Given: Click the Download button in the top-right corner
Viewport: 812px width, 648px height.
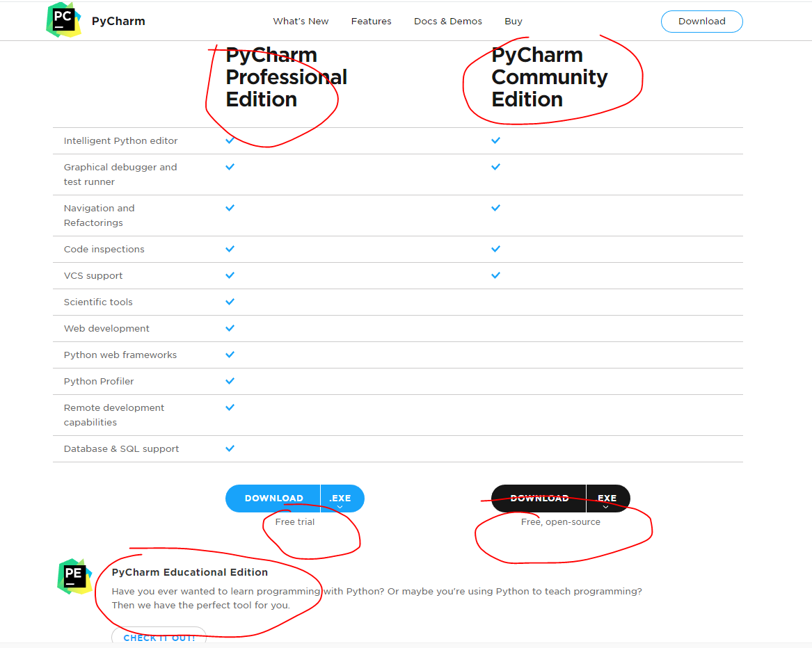Looking at the screenshot, I should [701, 21].
